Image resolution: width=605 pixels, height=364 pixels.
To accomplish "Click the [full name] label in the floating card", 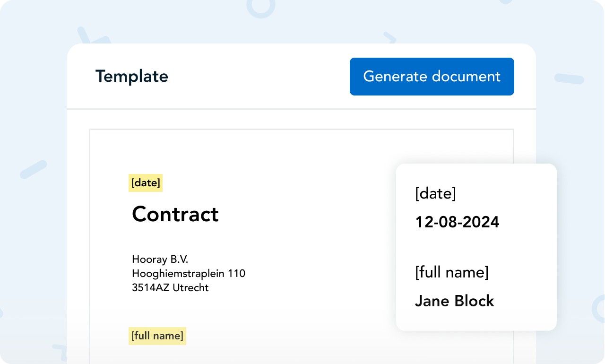I will pyautogui.click(x=451, y=272).
